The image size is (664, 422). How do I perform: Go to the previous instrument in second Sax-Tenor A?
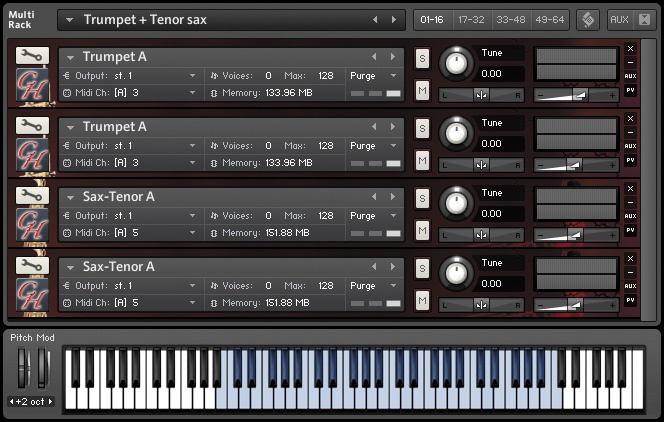pos(374,267)
